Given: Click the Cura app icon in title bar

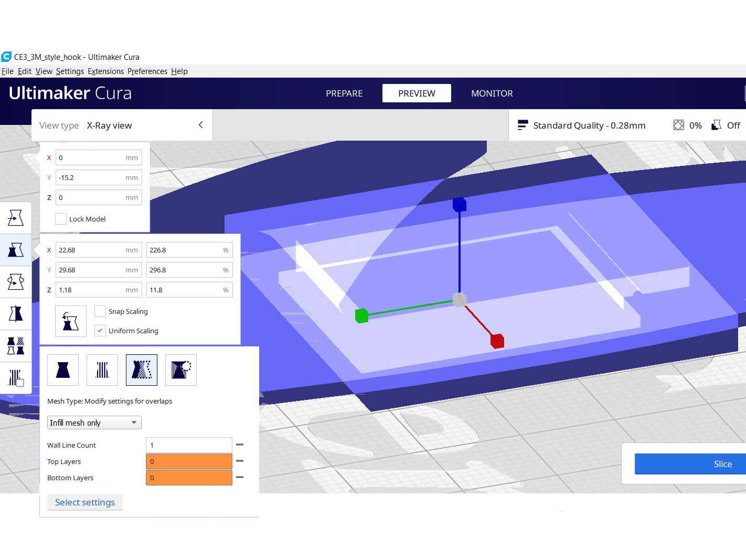Looking at the screenshot, I should pyautogui.click(x=6, y=57).
